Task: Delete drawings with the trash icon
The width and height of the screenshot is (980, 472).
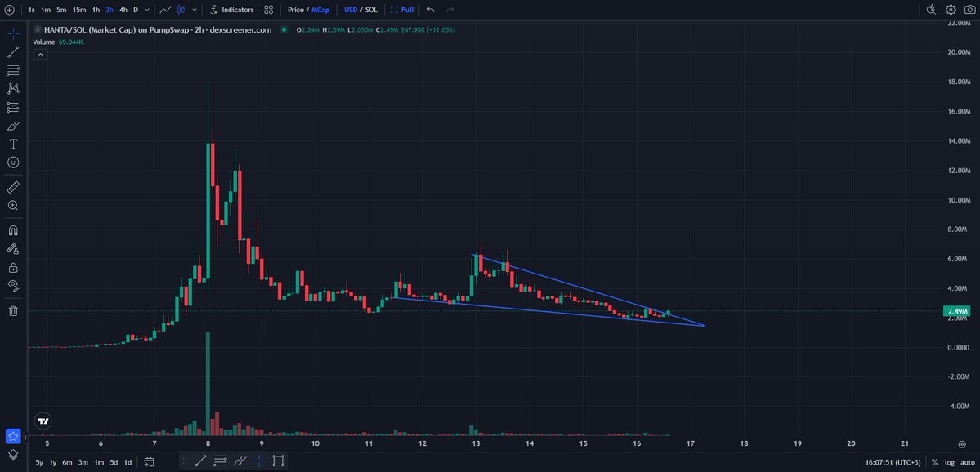Action: pyautogui.click(x=13, y=310)
